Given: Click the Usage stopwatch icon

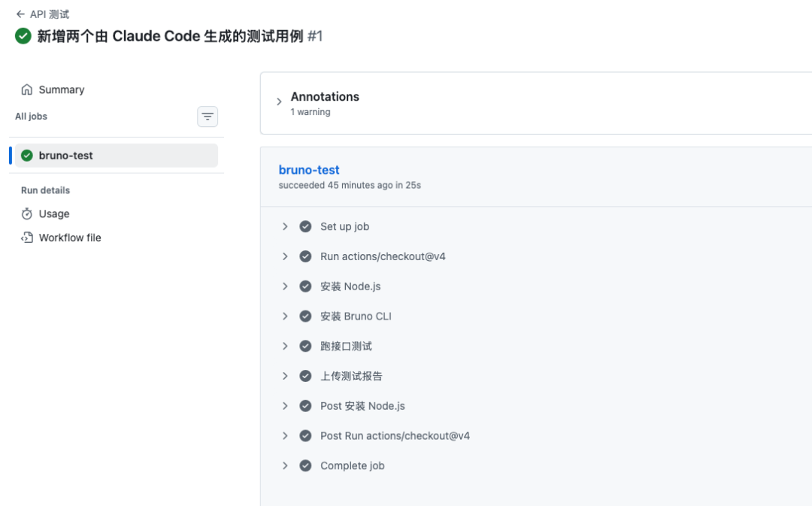Looking at the screenshot, I should pyautogui.click(x=27, y=214).
